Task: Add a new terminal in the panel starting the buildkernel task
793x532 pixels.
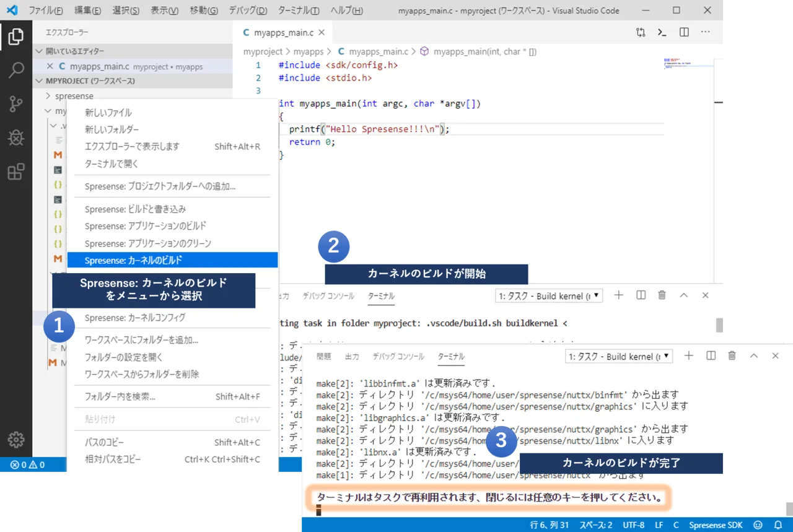Action: pyautogui.click(x=618, y=295)
